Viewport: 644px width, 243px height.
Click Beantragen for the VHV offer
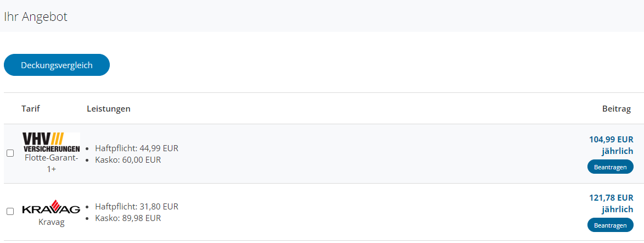[x=611, y=167]
